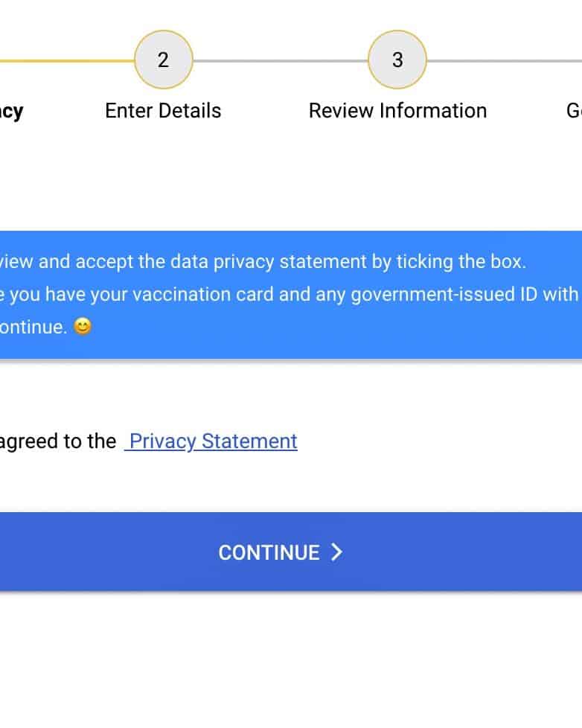Click the gray progress line between steps 2 and 3

(x=280, y=60)
